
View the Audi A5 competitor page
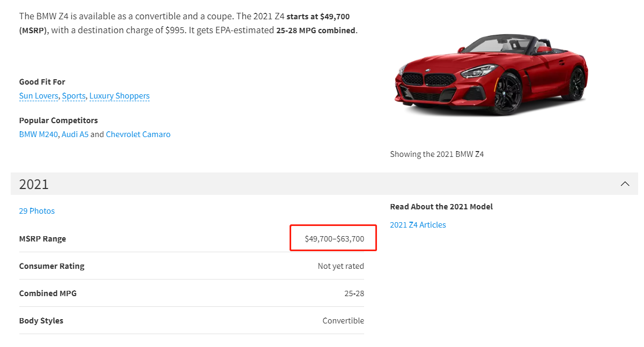pyautogui.click(x=75, y=134)
